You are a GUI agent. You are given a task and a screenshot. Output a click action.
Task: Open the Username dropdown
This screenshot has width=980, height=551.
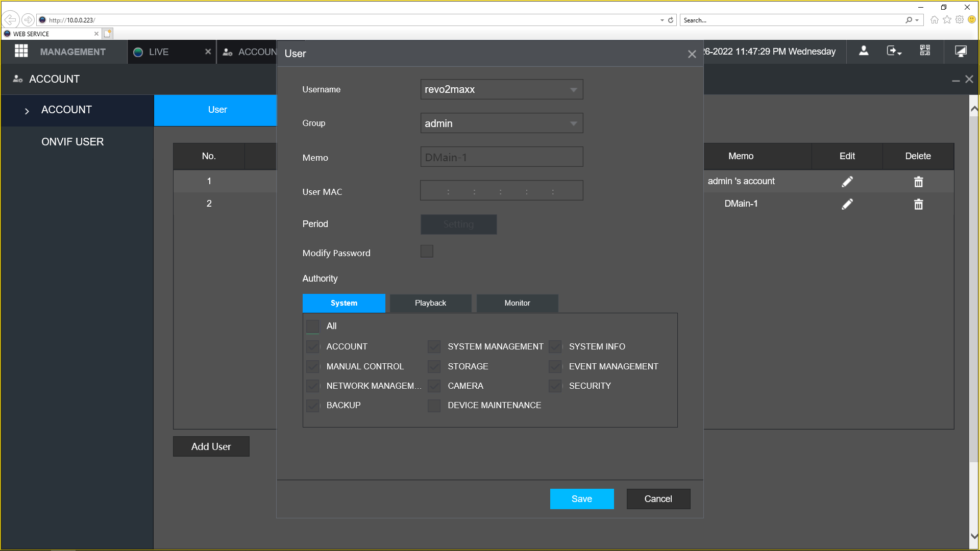[501, 89]
